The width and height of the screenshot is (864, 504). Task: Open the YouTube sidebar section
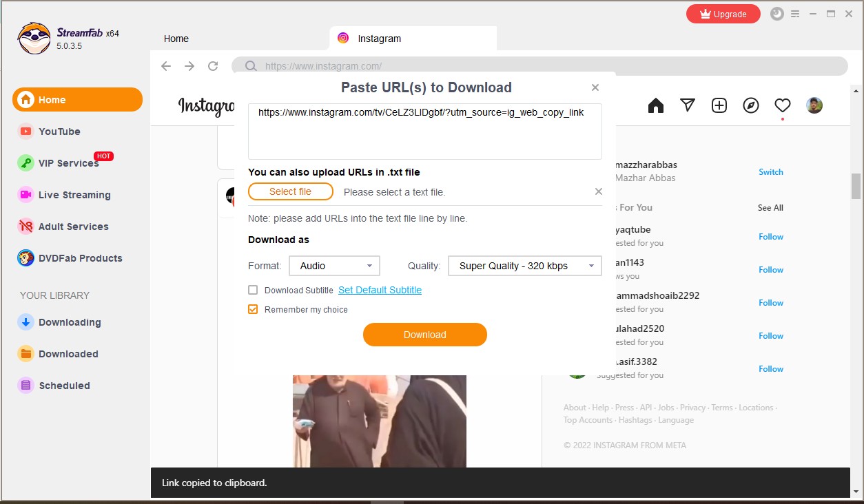click(x=50, y=132)
